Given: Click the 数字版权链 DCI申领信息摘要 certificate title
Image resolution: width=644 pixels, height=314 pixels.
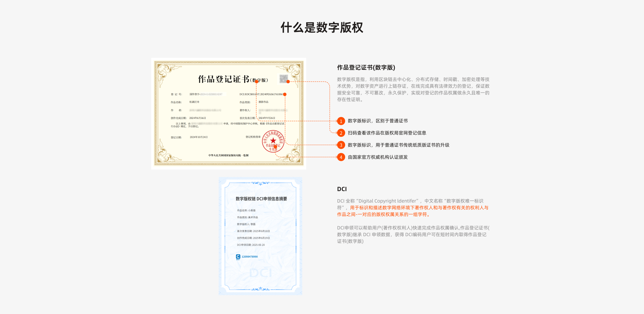Looking at the screenshot, I should click(x=261, y=199).
